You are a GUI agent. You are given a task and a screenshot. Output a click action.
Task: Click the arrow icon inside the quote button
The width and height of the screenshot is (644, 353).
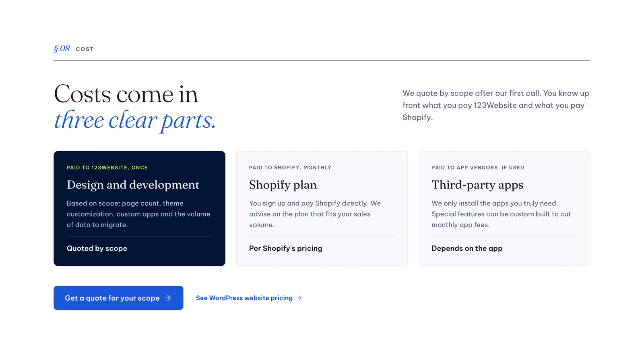point(168,298)
